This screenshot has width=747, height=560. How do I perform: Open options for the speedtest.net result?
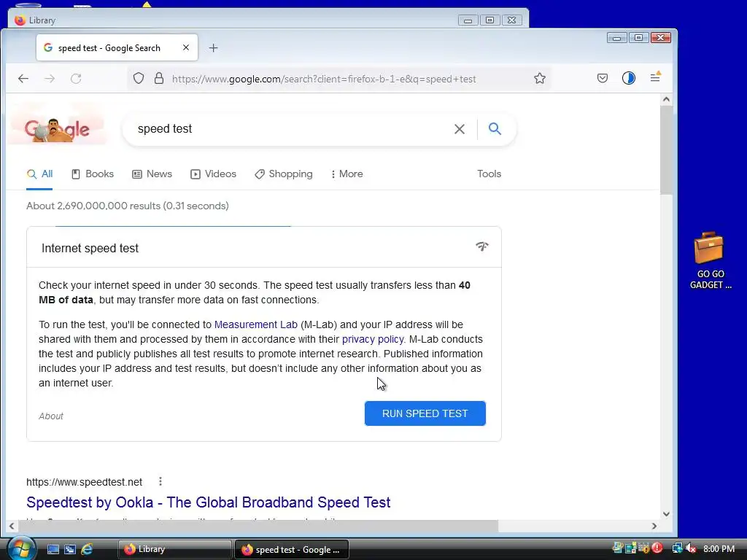[x=160, y=481]
